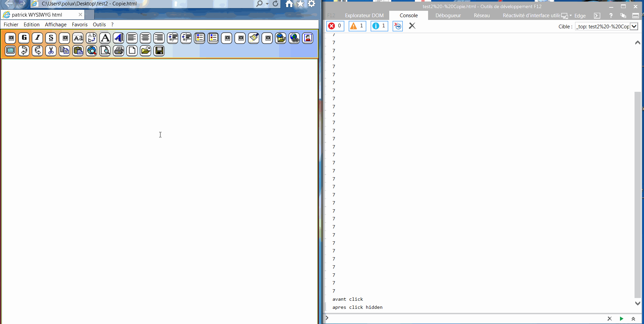This screenshot has width=644, height=324.
Task: Go to browser home page
Action: coord(289,4)
